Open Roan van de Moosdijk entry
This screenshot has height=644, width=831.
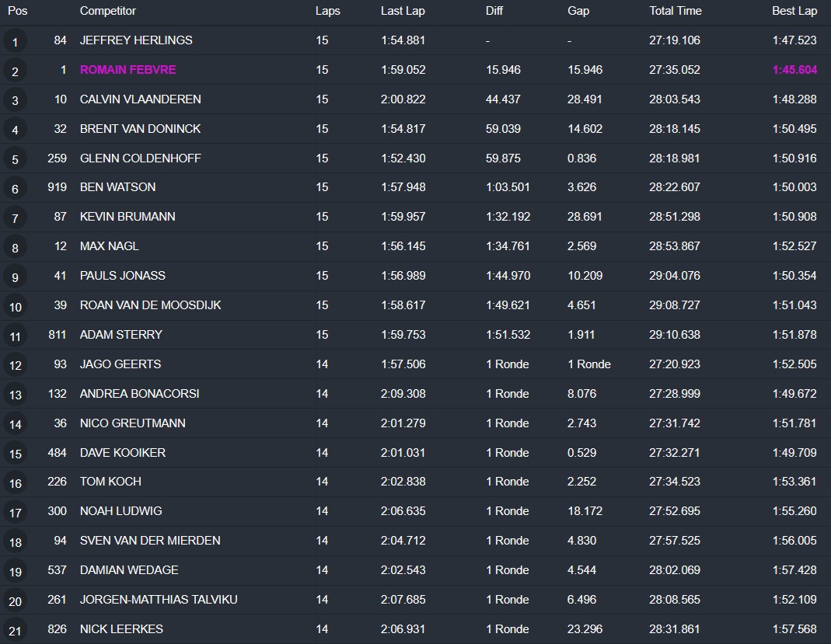pyautogui.click(x=150, y=305)
